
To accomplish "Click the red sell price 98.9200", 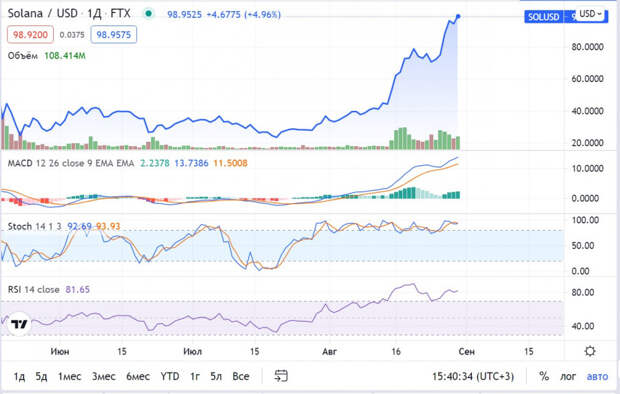I will tap(30, 35).
